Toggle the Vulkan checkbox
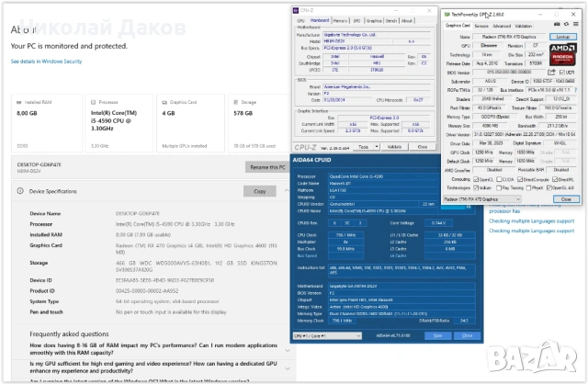This screenshot has height=384, width=588. 476,187
